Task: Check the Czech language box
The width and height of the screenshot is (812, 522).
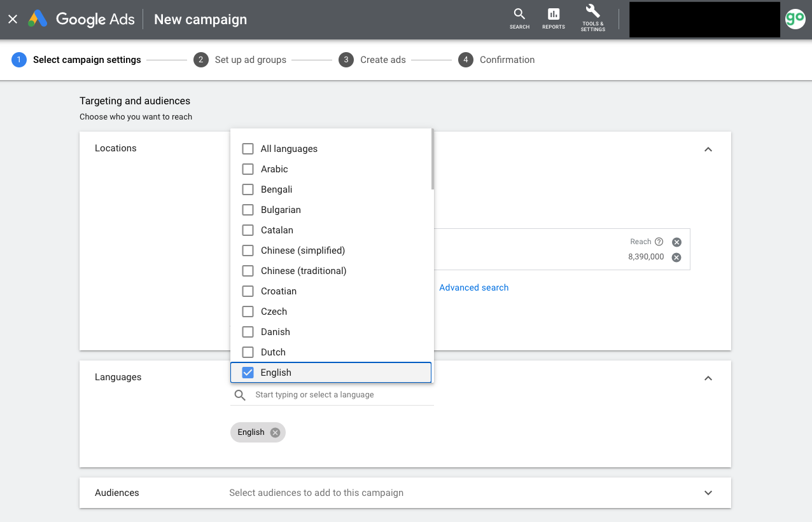Action: (x=248, y=312)
